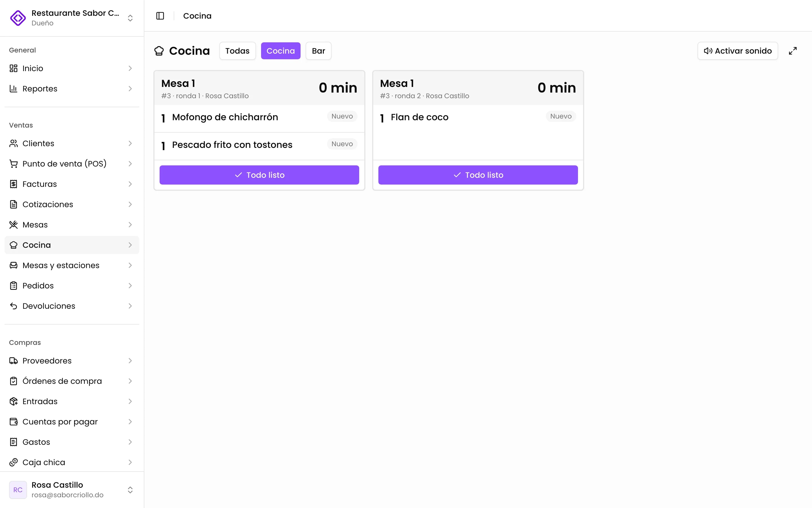Select the Cocina filter tab
This screenshot has width=812, height=508.
281,51
